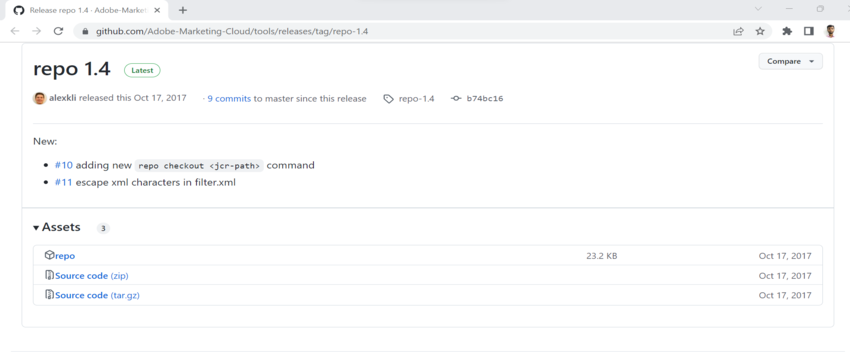Open the extensions puzzle icon
Viewport: 850px width, 360px height.
[x=787, y=31]
